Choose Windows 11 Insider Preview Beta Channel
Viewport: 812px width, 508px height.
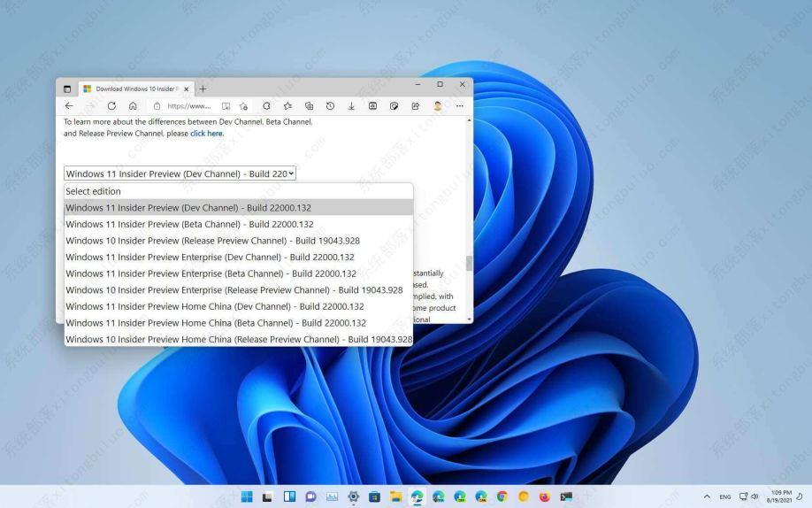189,224
